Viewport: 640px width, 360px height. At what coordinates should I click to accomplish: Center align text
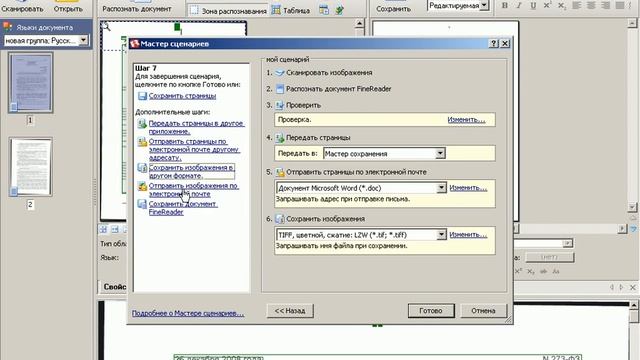pyautogui.click(x=591, y=5)
